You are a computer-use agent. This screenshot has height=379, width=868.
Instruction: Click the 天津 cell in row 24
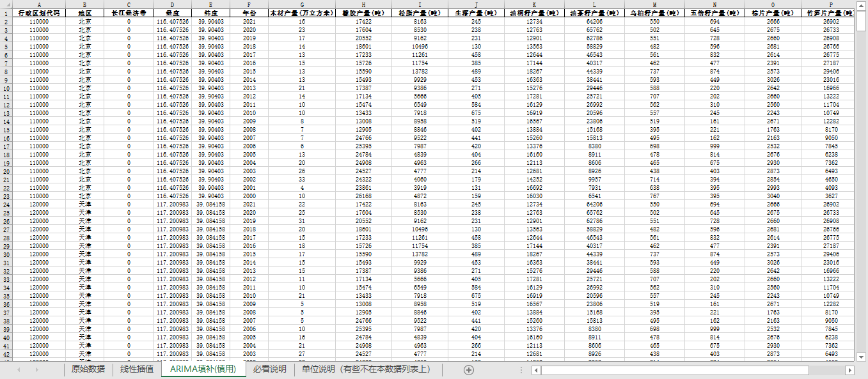click(x=84, y=204)
